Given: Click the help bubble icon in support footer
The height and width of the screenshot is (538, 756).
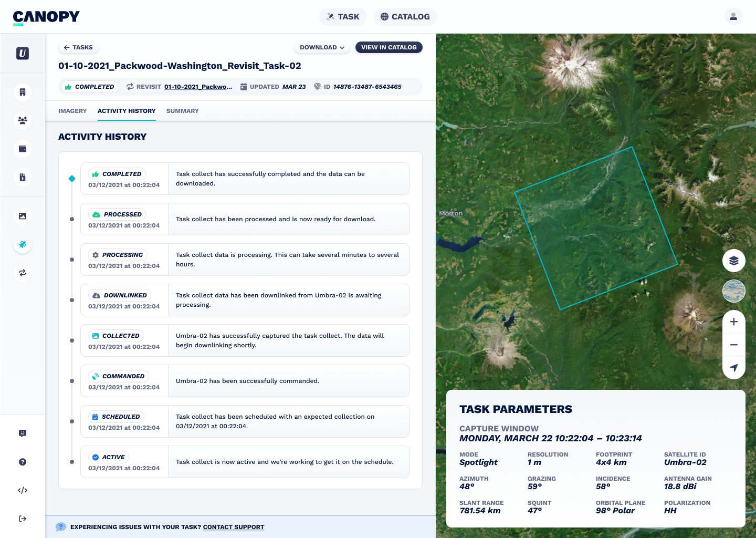Looking at the screenshot, I should (61, 527).
